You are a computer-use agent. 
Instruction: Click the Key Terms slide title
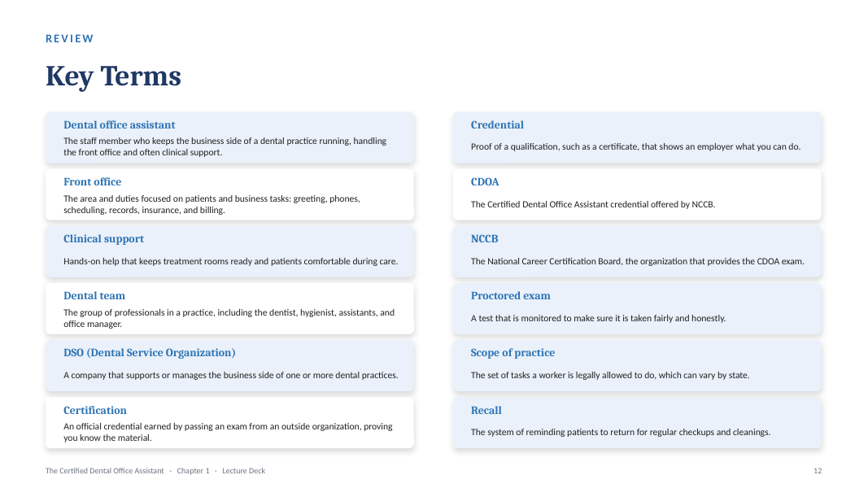pyautogui.click(x=113, y=76)
